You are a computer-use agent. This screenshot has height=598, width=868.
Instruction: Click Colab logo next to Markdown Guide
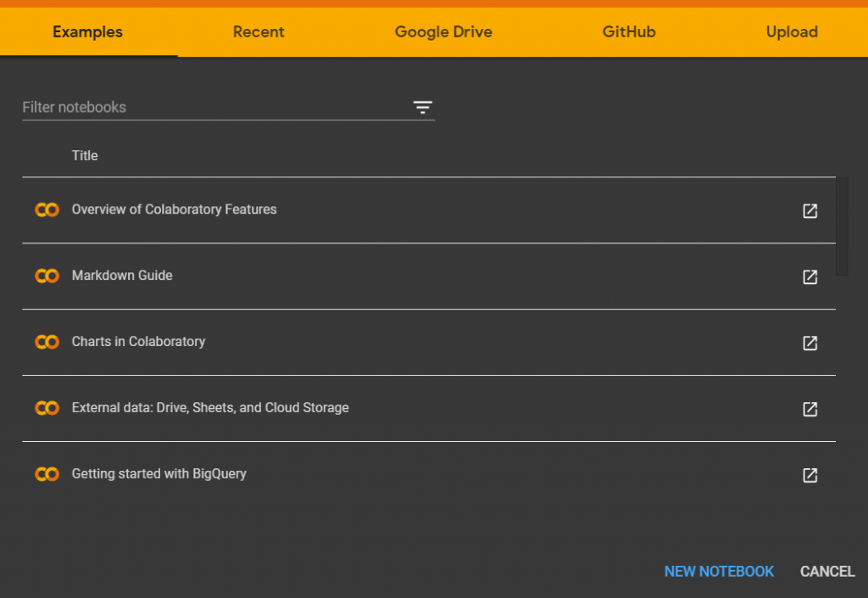pyautogui.click(x=47, y=276)
